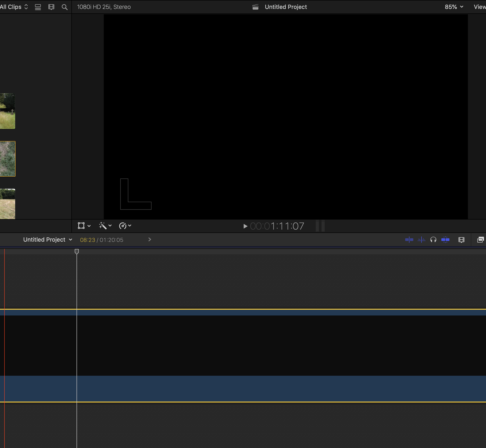Toggle snapping in the timeline
Image resolution: width=486 pixels, height=448 pixels.
coord(445,240)
